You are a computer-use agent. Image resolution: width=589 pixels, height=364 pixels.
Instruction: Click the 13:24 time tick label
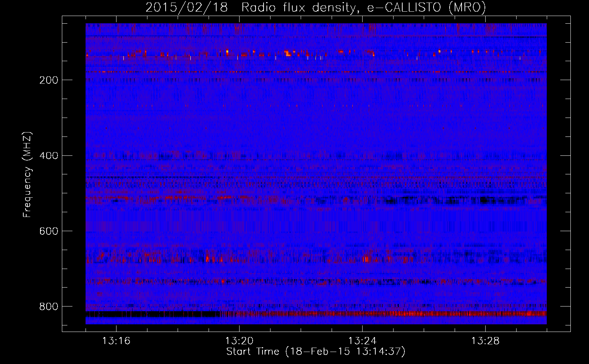tap(362, 341)
